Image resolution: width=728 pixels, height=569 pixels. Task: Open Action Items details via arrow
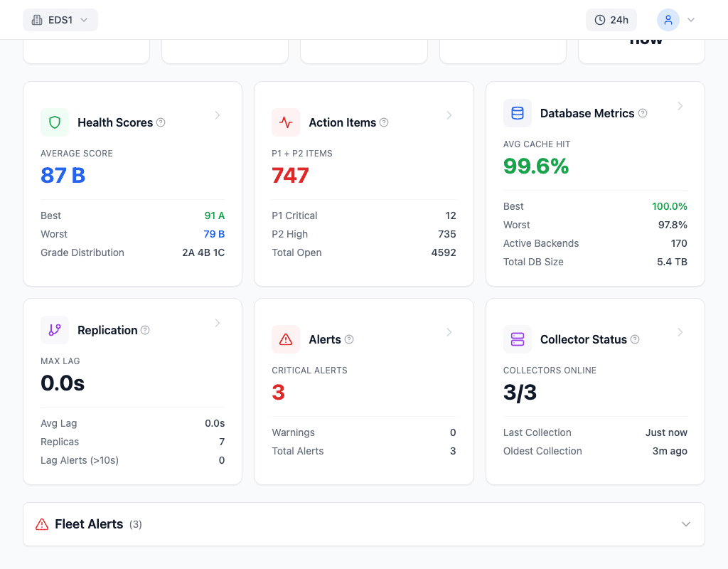(449, 115)
